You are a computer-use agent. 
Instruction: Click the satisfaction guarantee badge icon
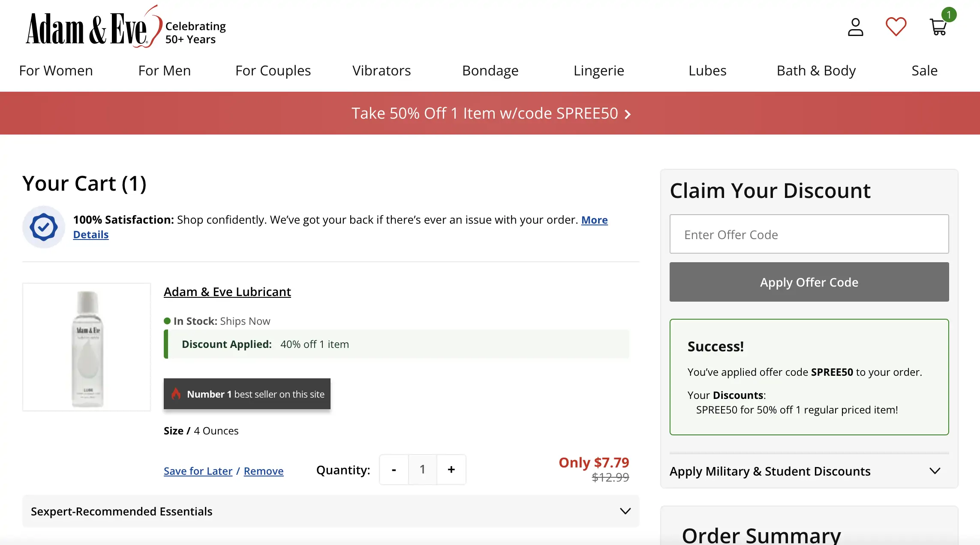pyautogui.click(x=44, y=227)
